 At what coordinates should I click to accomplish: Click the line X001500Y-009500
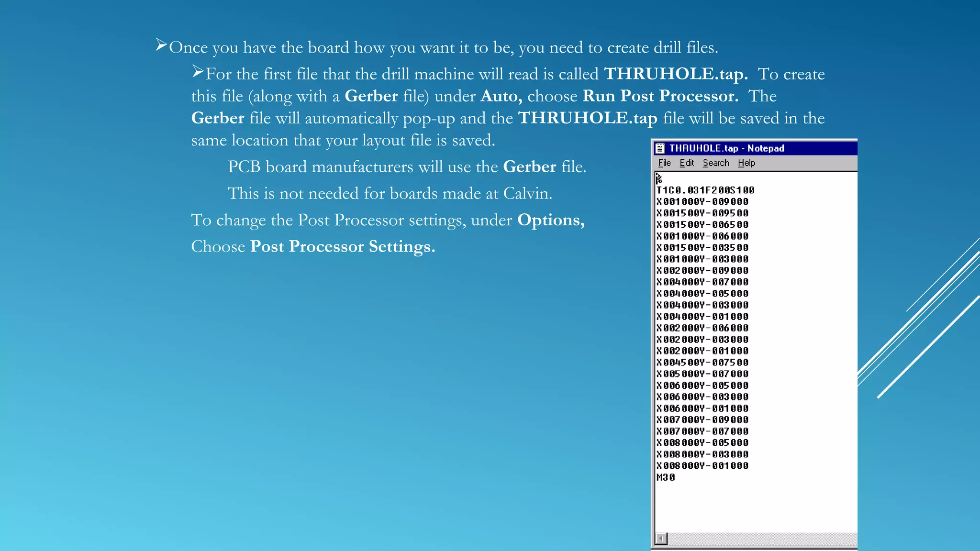click(702, 213)
